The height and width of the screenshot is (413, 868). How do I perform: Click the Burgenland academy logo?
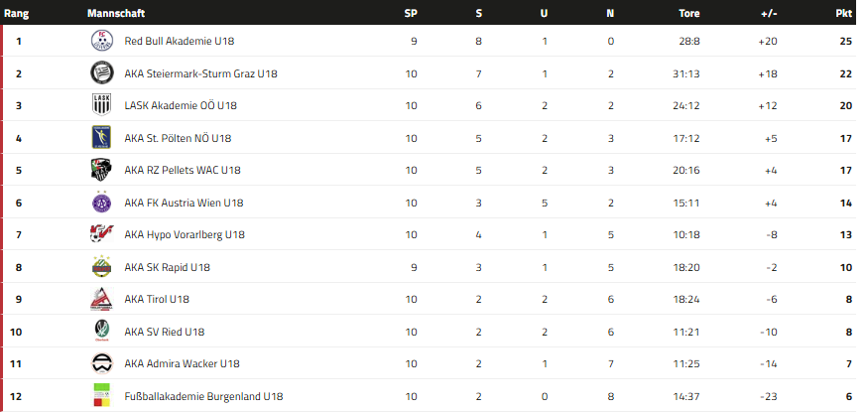point(101,396)
